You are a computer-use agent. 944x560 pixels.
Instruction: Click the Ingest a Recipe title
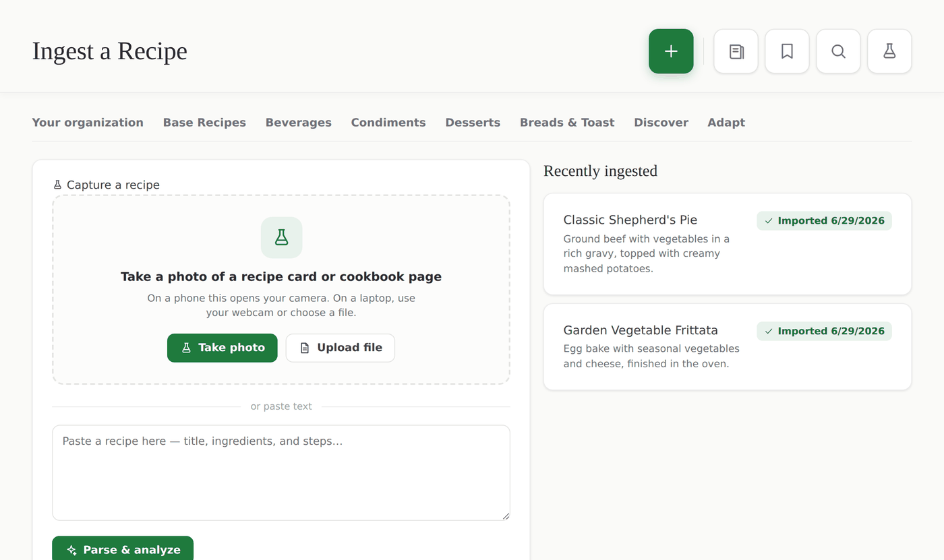(110, 51)
